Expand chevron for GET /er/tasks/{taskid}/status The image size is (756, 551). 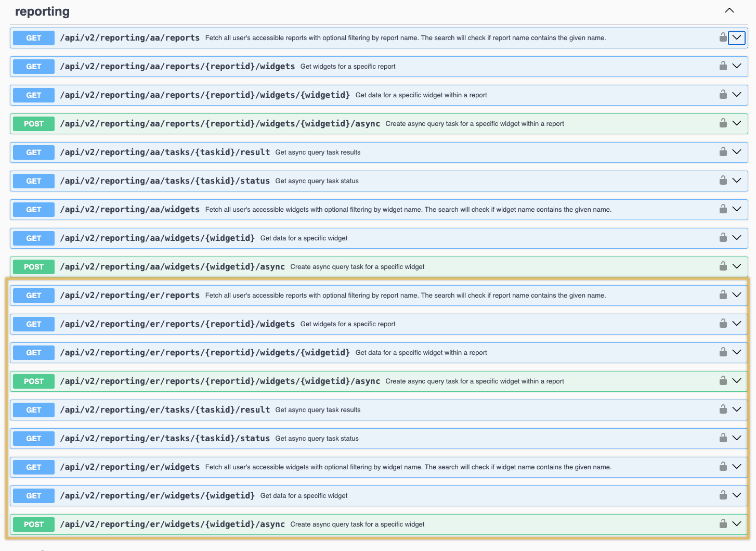736,438
